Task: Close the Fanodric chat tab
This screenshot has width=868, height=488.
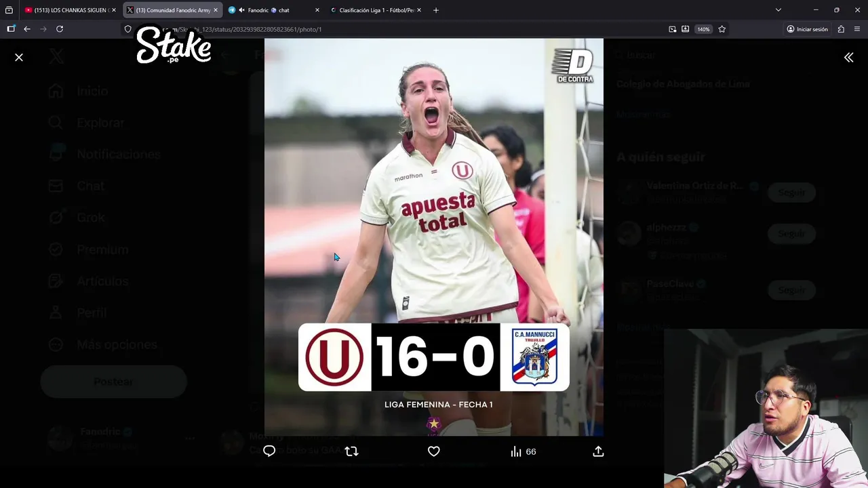Action: coord(317,10)
